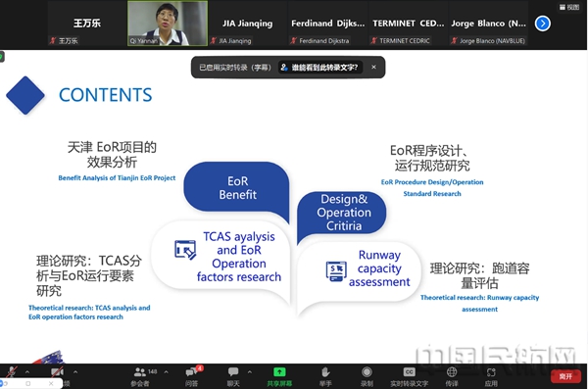
Task: Toggle live transcript CC (实时转录文字) button
Action: (x=409, y=371)
